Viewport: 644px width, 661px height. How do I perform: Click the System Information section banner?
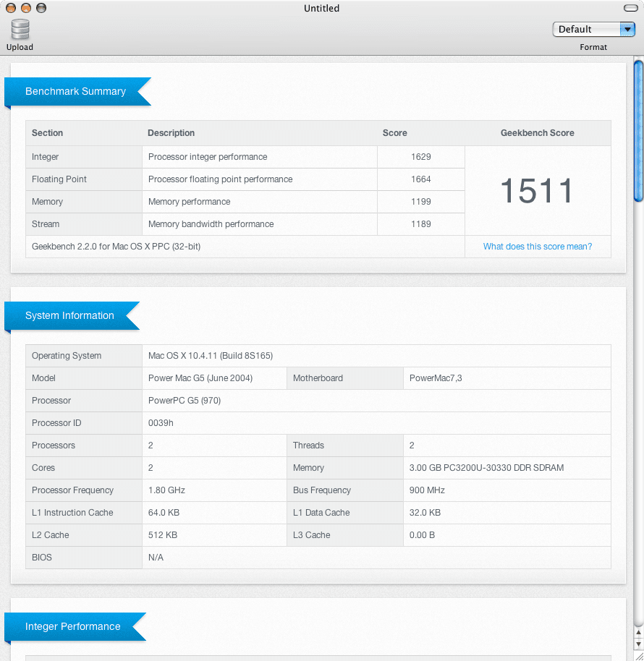point(69,316)
